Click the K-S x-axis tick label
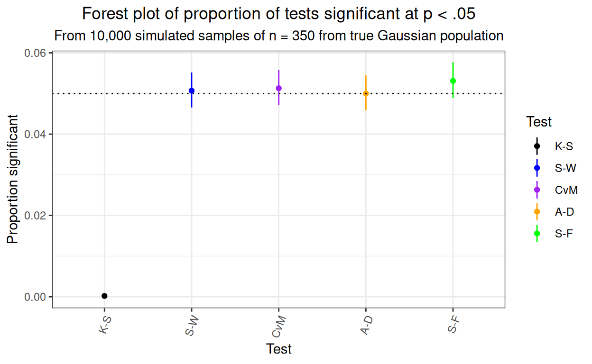Screen dimensions: 592x364 [x=105, y=324]
